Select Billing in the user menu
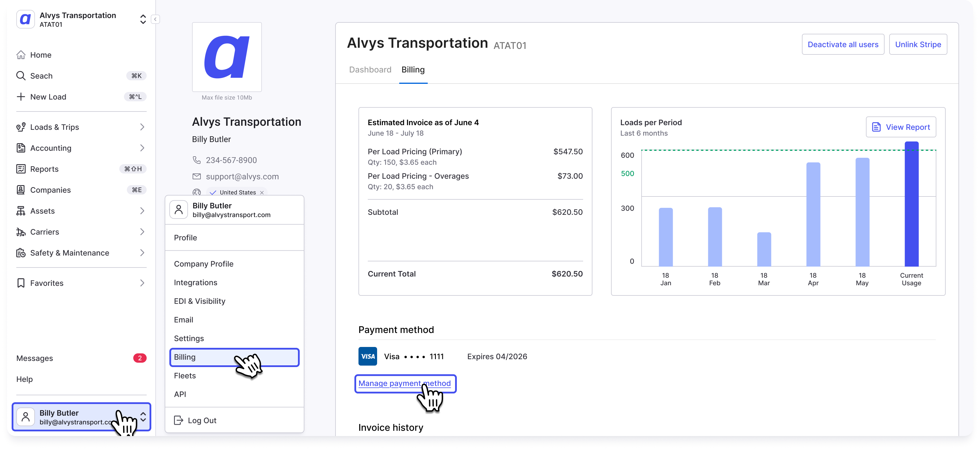 [234, 357]
